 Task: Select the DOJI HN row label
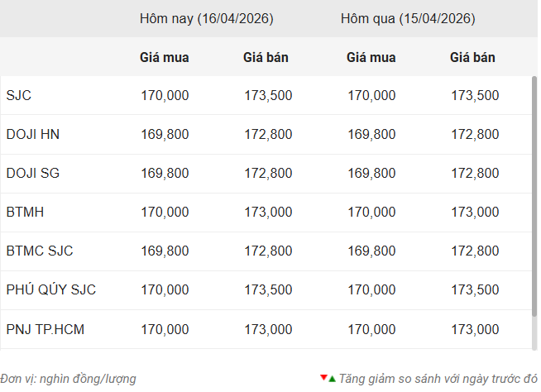32,134
